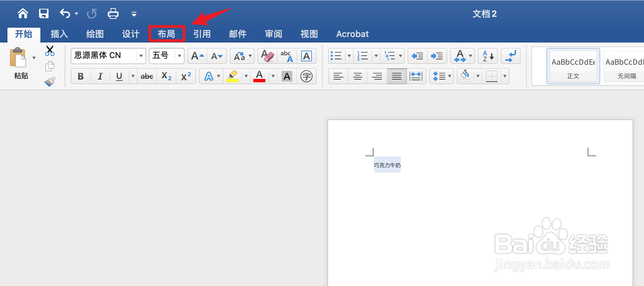Click enclosed character 字 icon
Image resolution: width=644 pixels, height=286 pixels.
[307, 76]
